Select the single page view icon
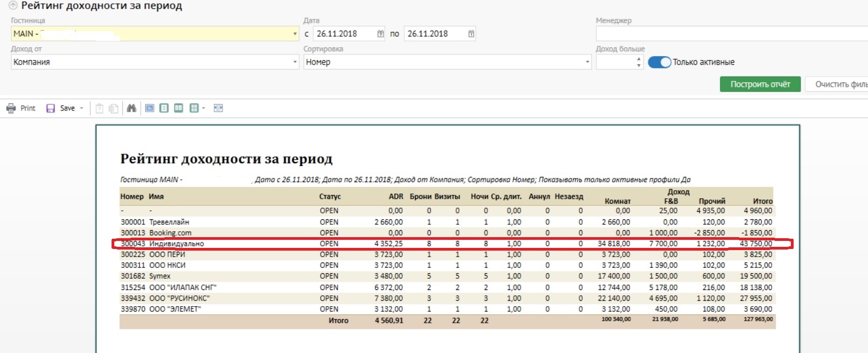This screenshot has width=868, height=353. point(164,108)
